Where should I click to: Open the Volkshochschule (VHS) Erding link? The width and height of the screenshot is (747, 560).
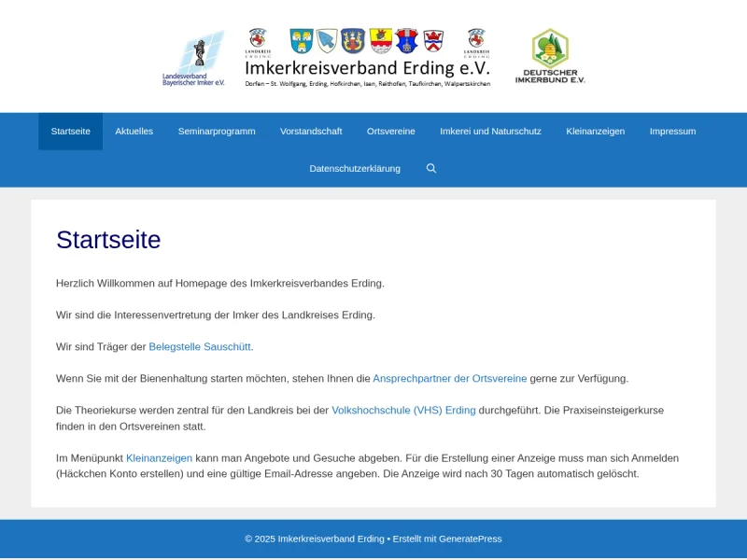point(403,411)
